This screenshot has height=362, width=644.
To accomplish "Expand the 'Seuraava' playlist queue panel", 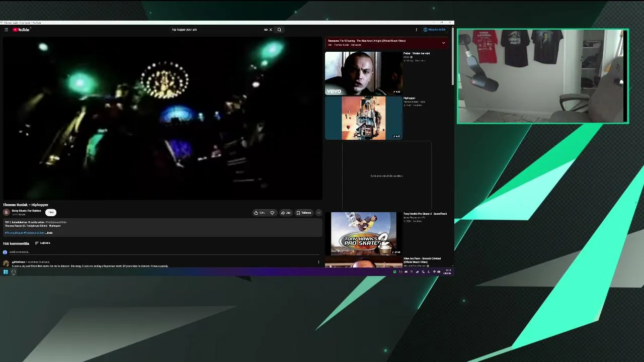I will pyautogui.click(x=443, y=43).
